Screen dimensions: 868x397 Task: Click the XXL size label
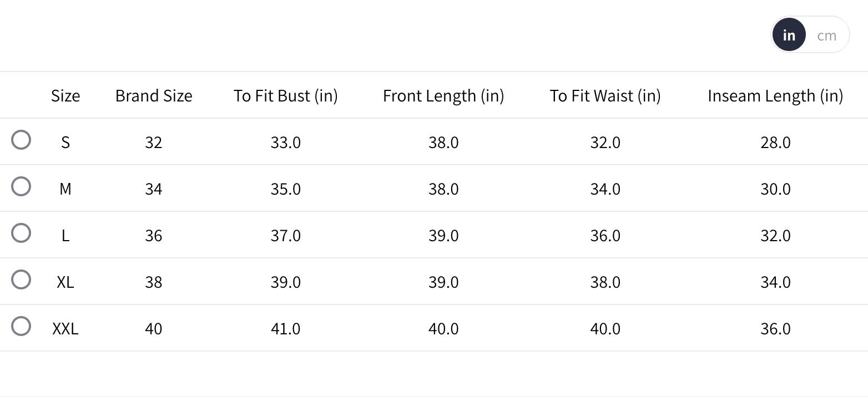click(x=65, y=329)
